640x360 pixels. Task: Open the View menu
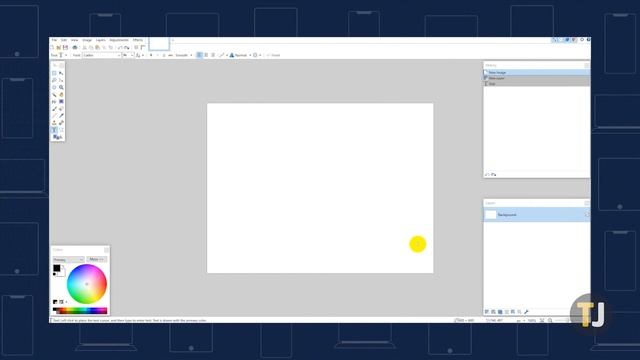pos(74,40)
